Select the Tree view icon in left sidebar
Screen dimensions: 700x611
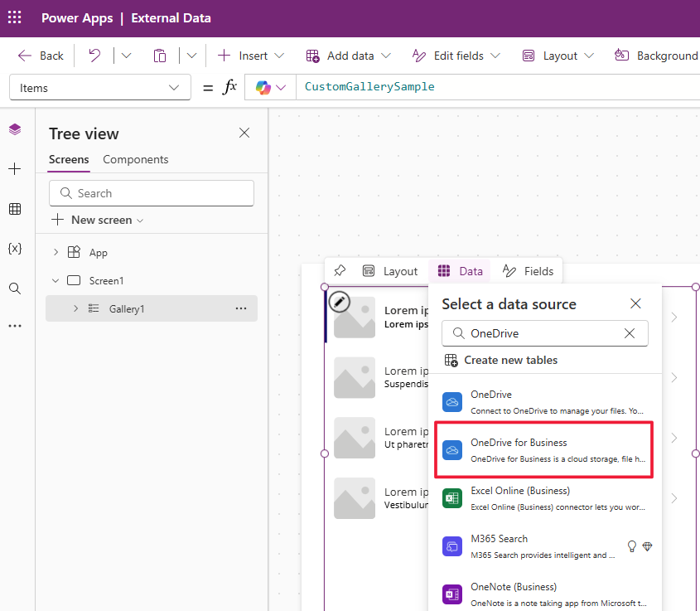click(14, 129)
